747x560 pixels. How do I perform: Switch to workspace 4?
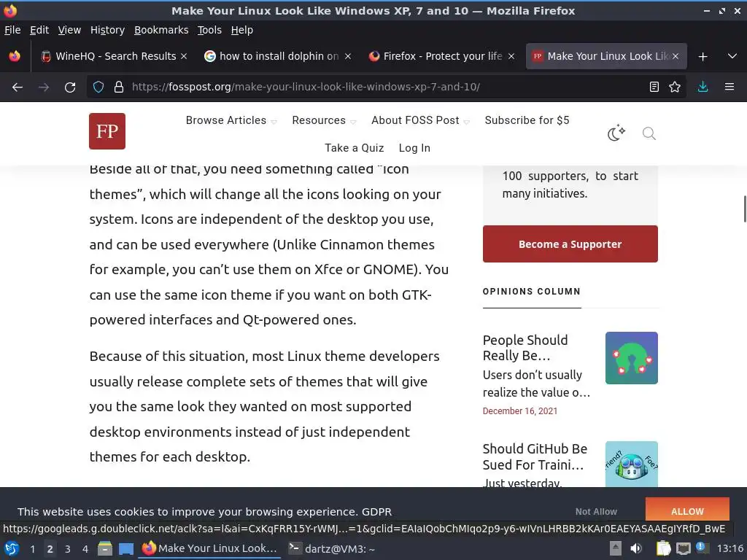tap(85, 549)
